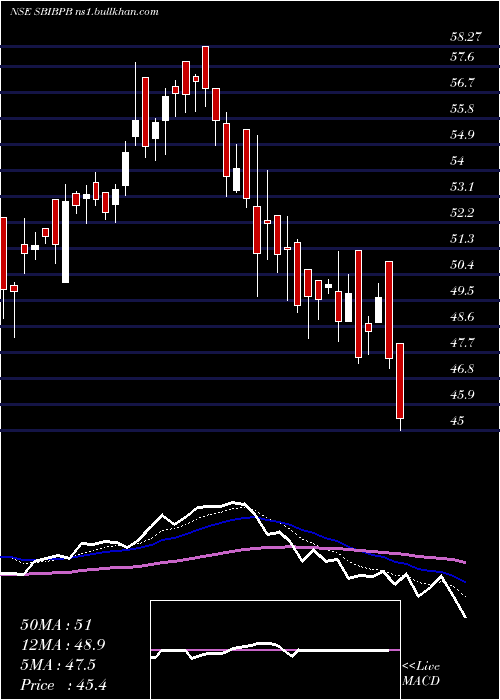The height and width of the screenshot is (700, 500).
Task: Select the 58.27 price axis label
Action: [x=466, y=37]
